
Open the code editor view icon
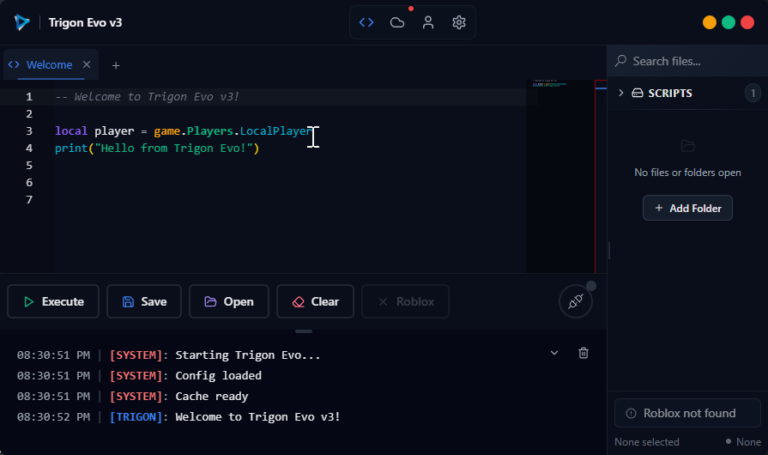coord(367,22)
